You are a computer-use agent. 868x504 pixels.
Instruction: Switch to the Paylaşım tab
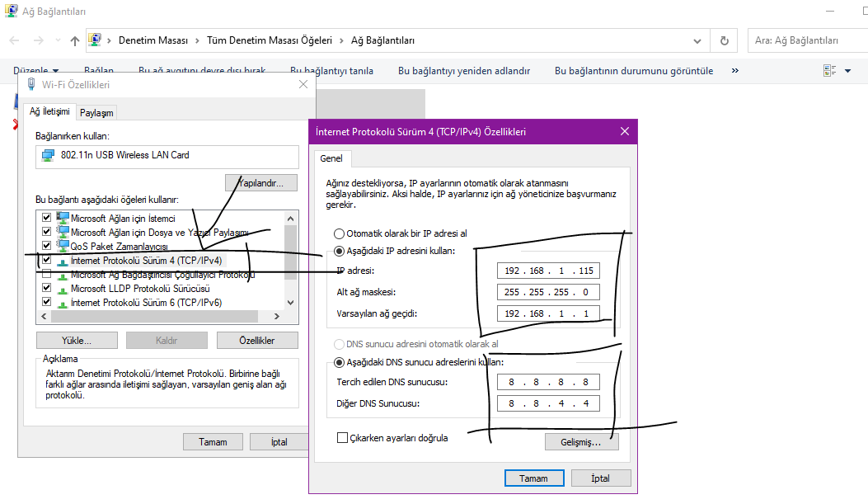96,112
